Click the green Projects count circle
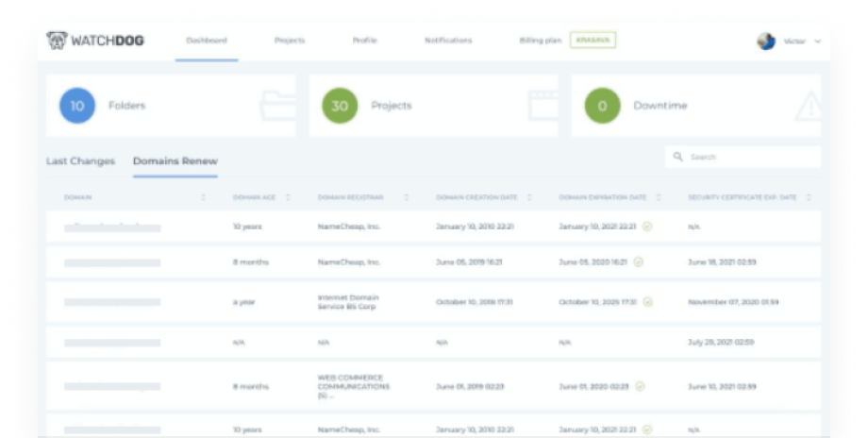868x438 pixels. (340, 106)
